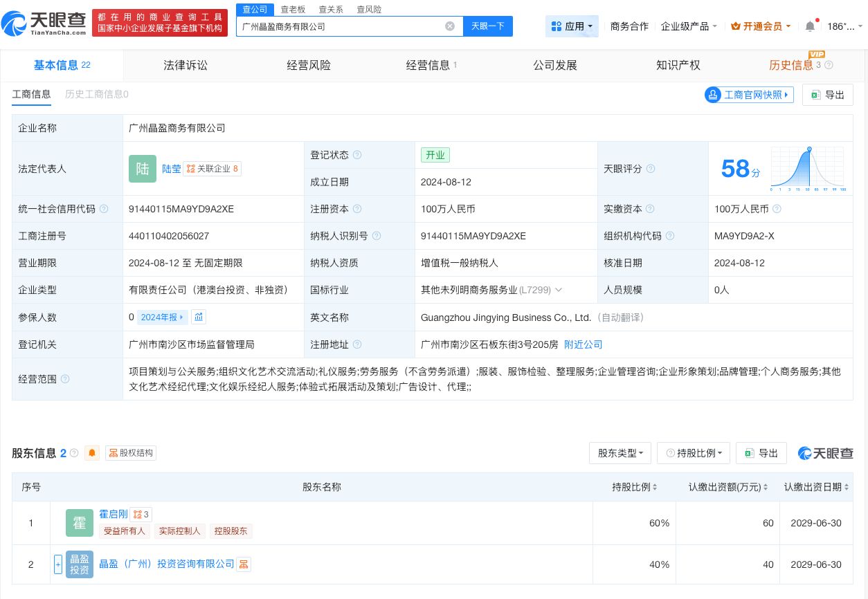Image resolution: width=868 pixels, height=599 pixels.
Task: Click the notification bell in the top bar
Action: pos(810,26)
